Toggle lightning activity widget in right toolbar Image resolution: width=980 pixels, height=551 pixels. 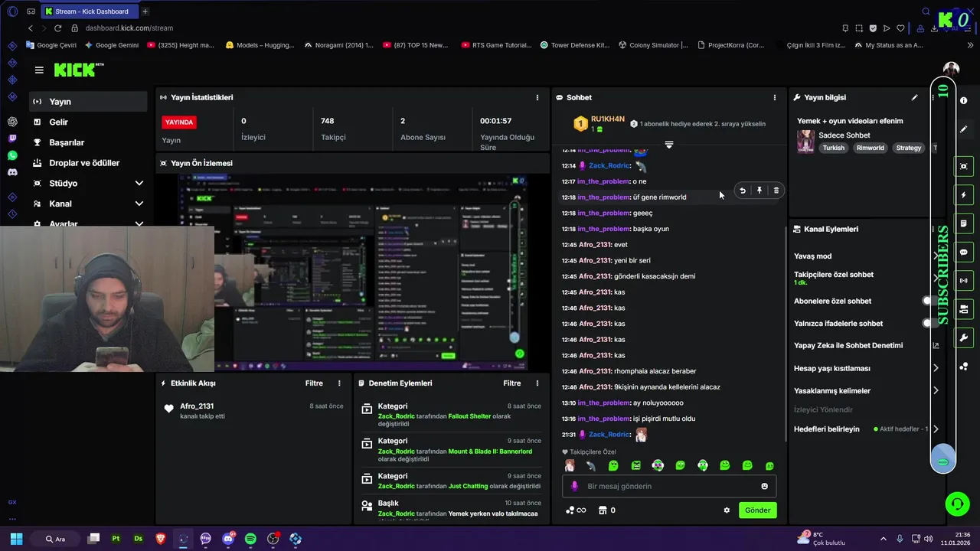tap(963, 195)
